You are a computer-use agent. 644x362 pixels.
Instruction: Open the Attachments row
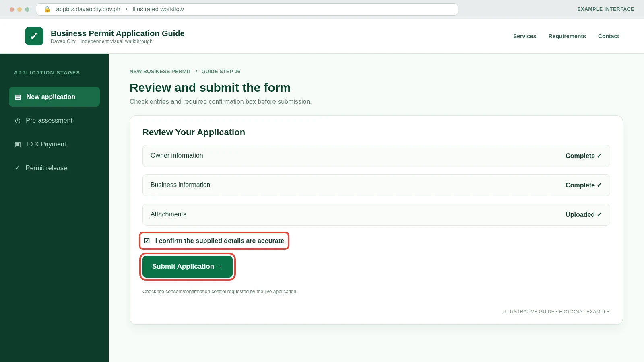[x=376, y=214]
